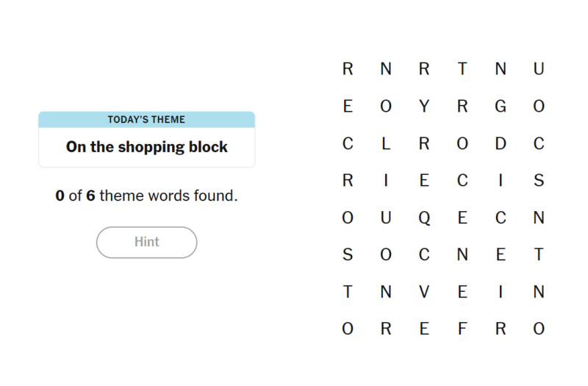Click the S at the left grid edge
This screenshot has height=386, width=588.
click(348, 255)
